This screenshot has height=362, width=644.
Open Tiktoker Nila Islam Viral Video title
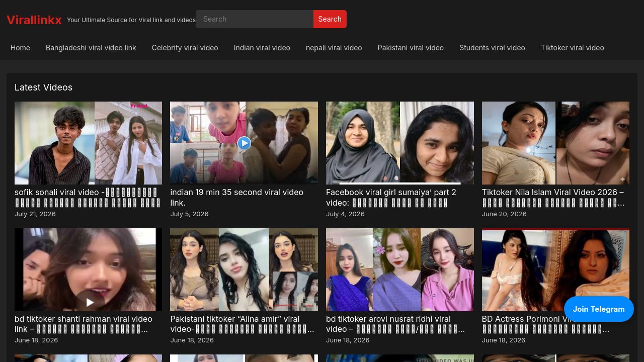(553, 198)
